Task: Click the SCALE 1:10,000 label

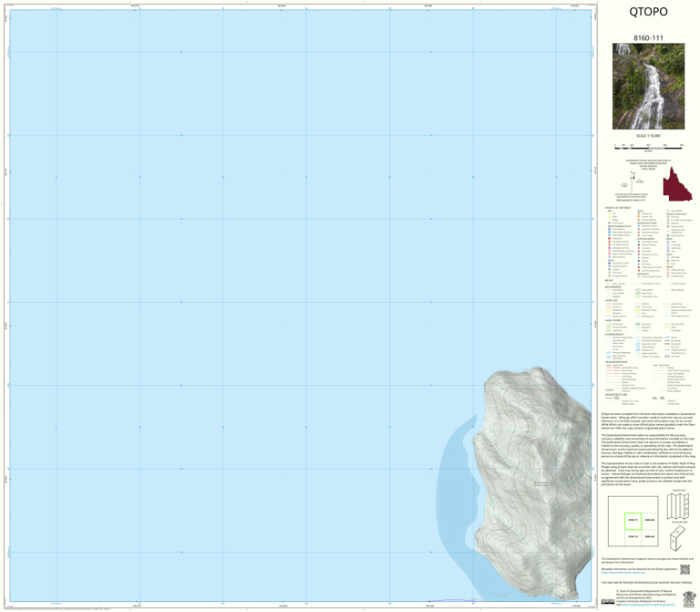Action: 648,136
